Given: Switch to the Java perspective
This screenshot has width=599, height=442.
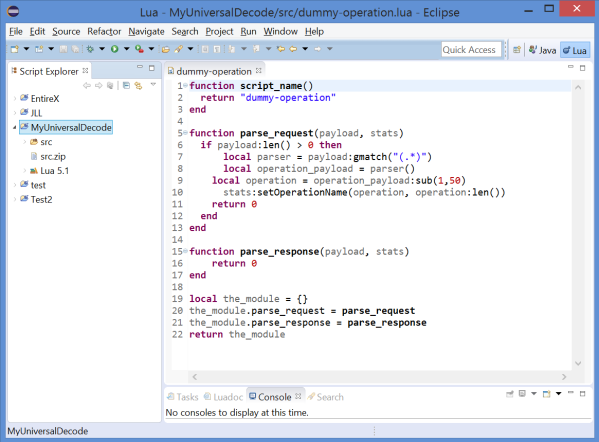Looking at the screenshot, I should pos(542,50).
